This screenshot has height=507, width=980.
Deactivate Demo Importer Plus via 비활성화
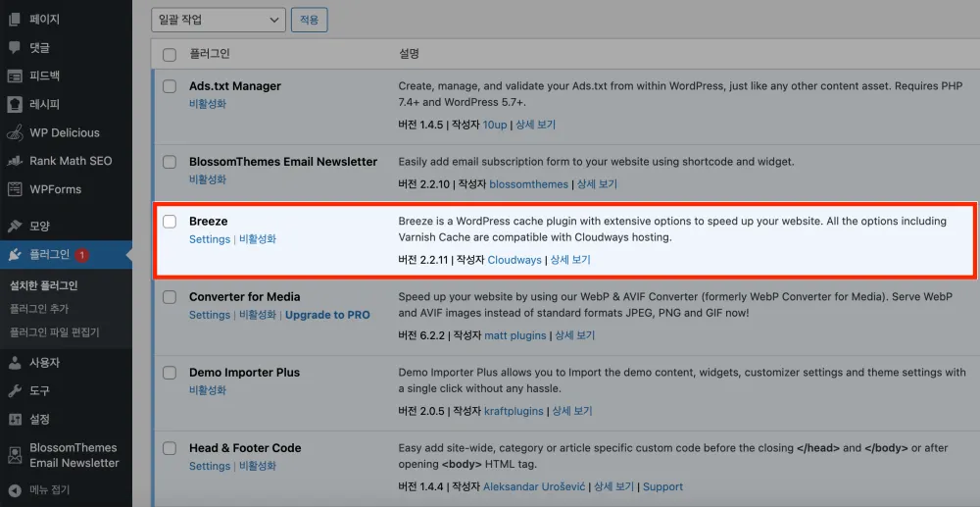[x=208, y=390]
